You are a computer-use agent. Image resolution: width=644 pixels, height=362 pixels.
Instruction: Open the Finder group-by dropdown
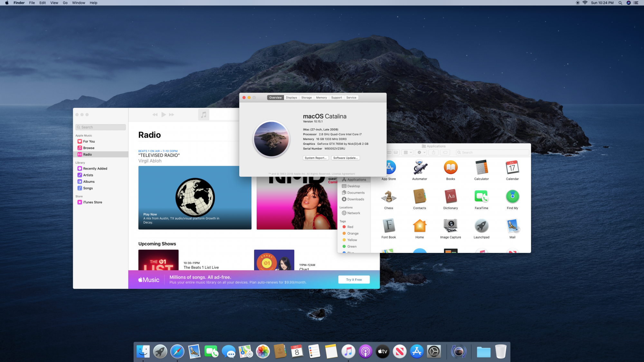[x=407, y=153]
